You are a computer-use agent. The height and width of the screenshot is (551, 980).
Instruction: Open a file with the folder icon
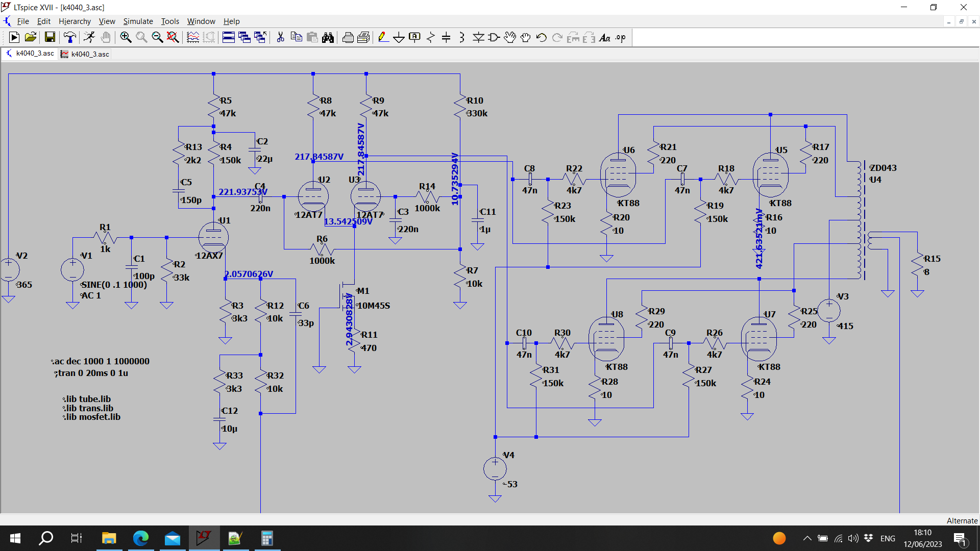pyautogui.click(x=31, y=37)
